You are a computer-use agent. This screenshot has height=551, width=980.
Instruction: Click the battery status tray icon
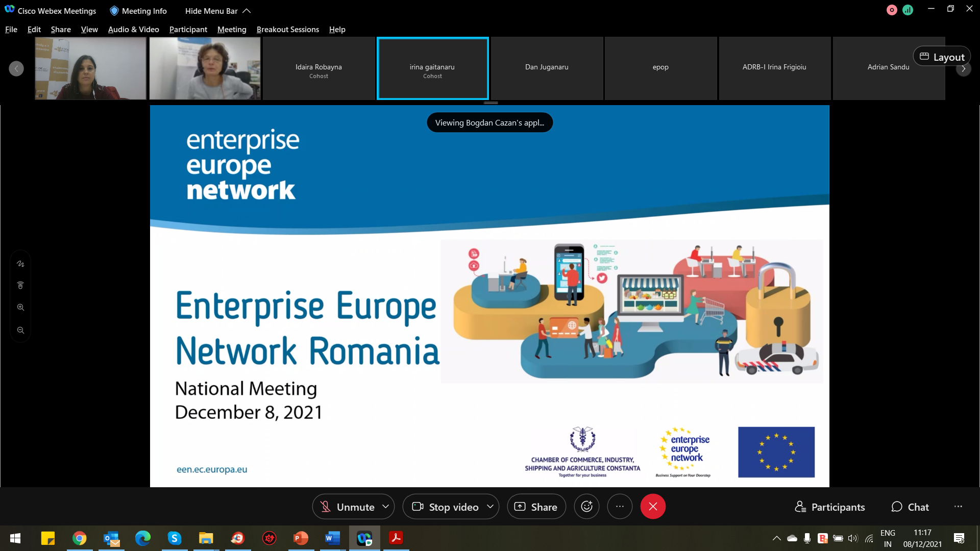point(838,538)
